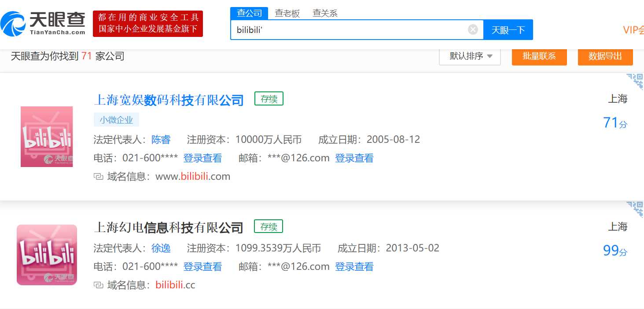Open the TianYanCha logo home link
644x309 pixels.
pos(44,24)
